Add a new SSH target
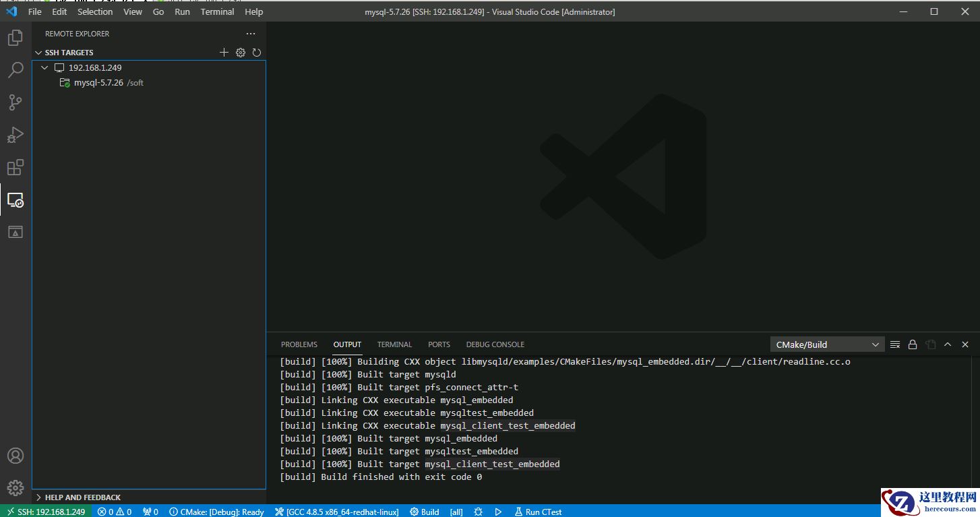This screenshot has height=517, width=980. (224, 52)
